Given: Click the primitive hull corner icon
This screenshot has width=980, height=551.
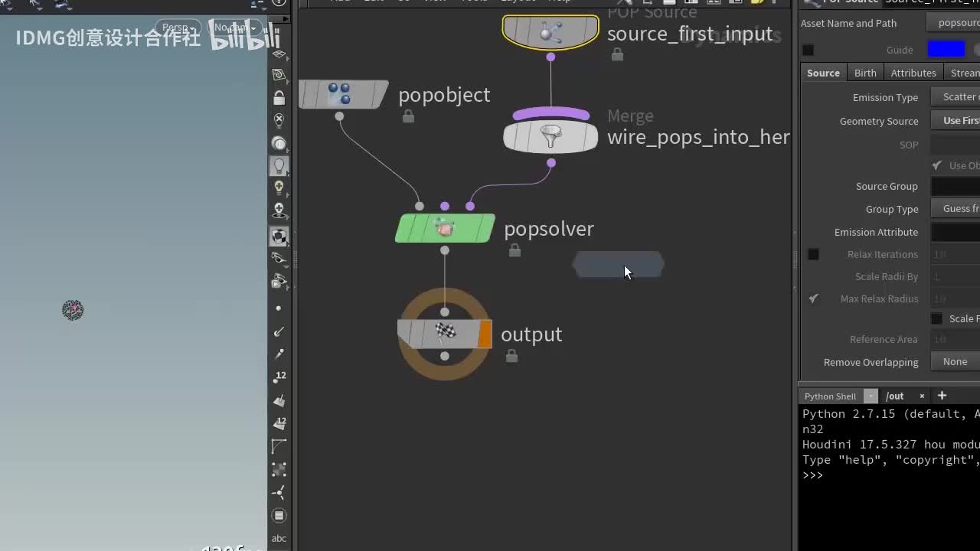Looking at the screenshot, I should click(279, 446).
